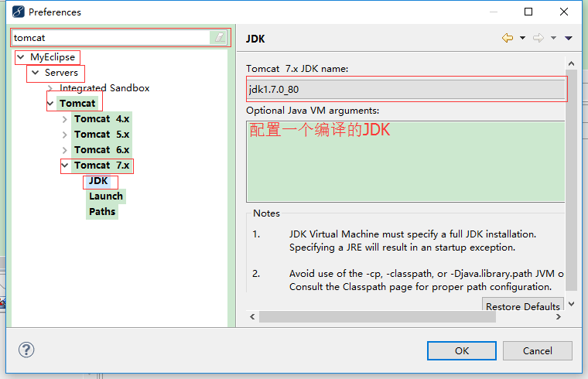This screenshot has width=588, height=379.
Task: Select the Servers tree item
Action: tap(61, 73)
